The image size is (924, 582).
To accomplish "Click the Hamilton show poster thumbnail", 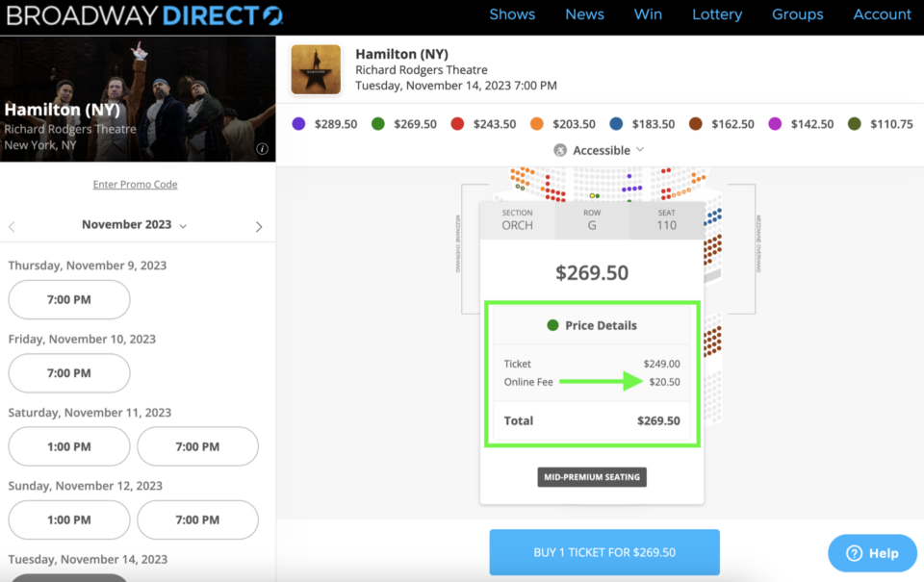I will click(316, 69).
